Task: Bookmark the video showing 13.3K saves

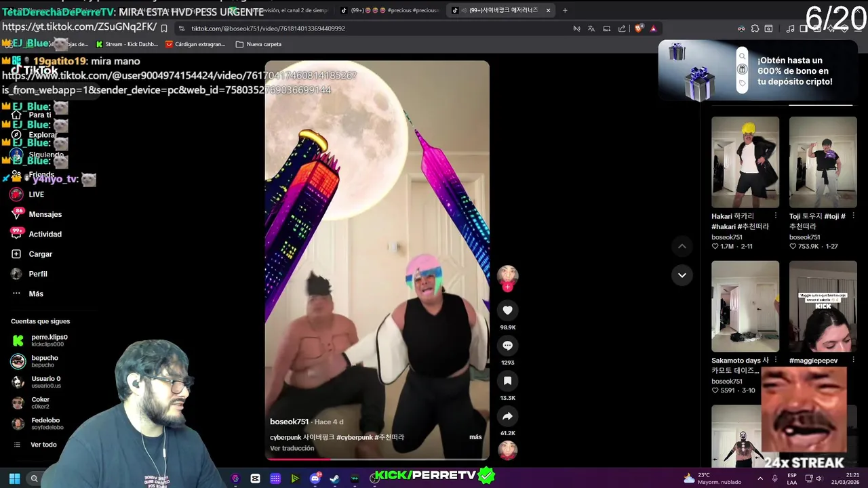Action: point(507,381)
